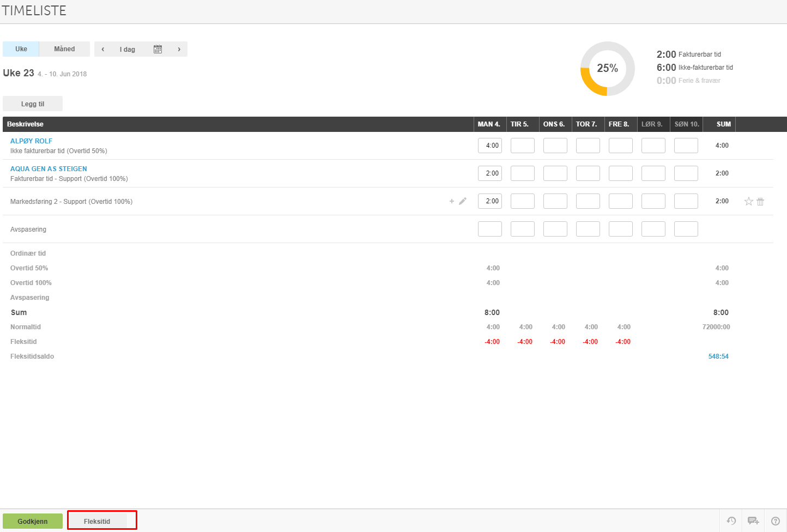Select AQUA GEN AS STEIGEN Monday hours field
This screenshot has height=532, width=787.
tap(490, 173)
